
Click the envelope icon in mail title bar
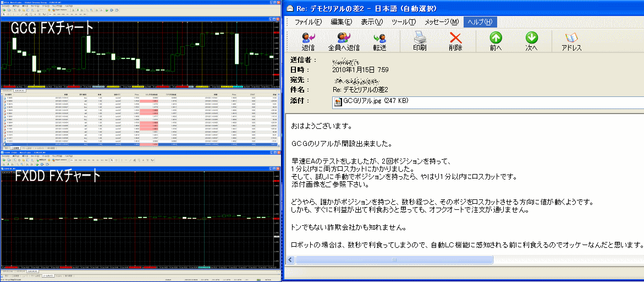coord(290,8)
